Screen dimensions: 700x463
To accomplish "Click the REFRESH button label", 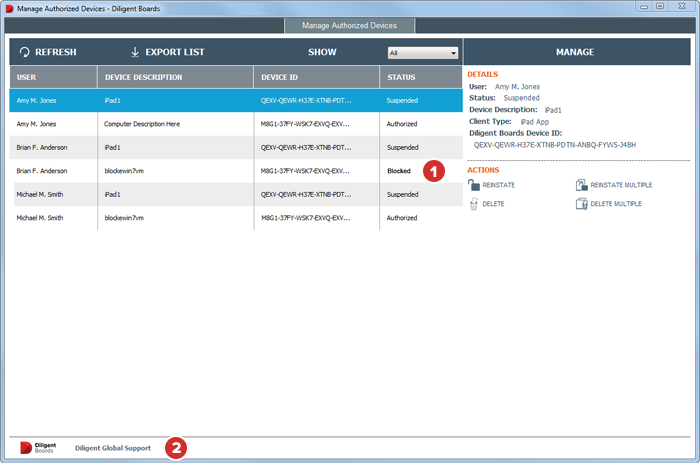I will pyautogui.click(x=56, y=52).
